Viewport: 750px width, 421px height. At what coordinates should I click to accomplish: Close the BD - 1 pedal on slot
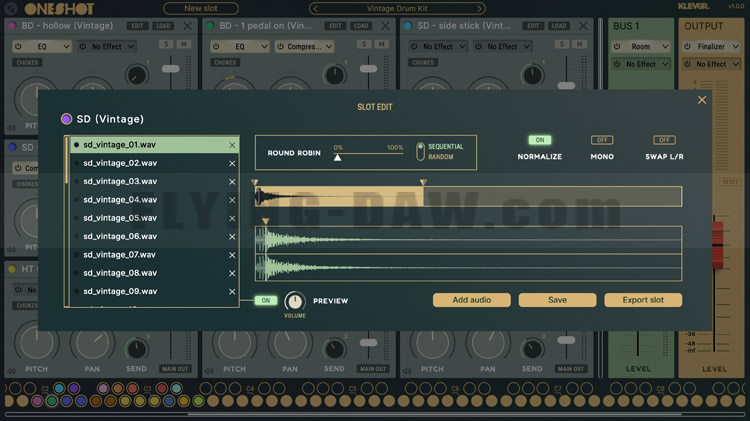tap(385, 26)
